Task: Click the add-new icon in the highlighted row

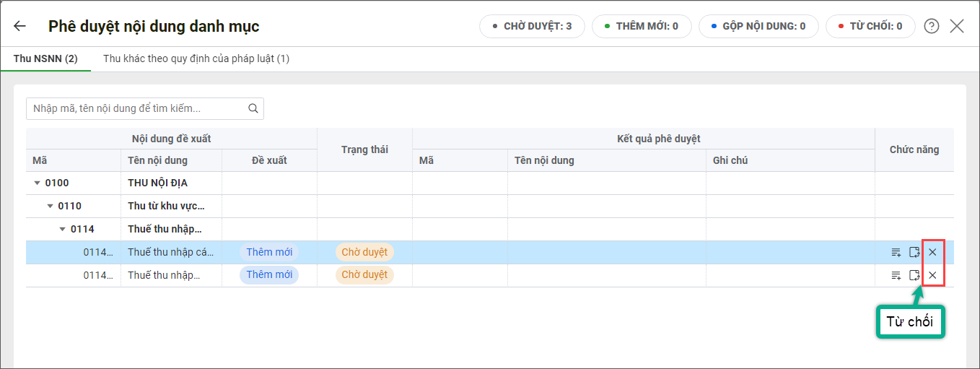Action: [896, 252]
